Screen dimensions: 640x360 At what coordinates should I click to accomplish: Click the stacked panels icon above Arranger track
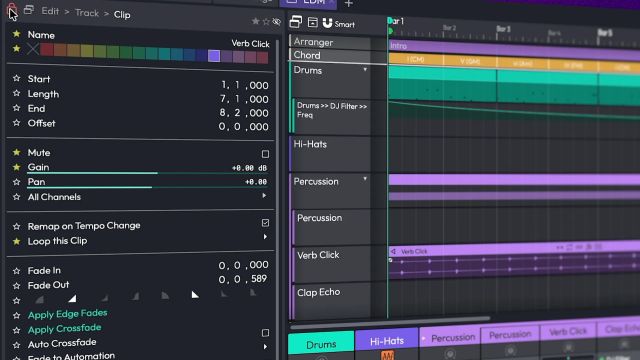[x=296, y=22]
